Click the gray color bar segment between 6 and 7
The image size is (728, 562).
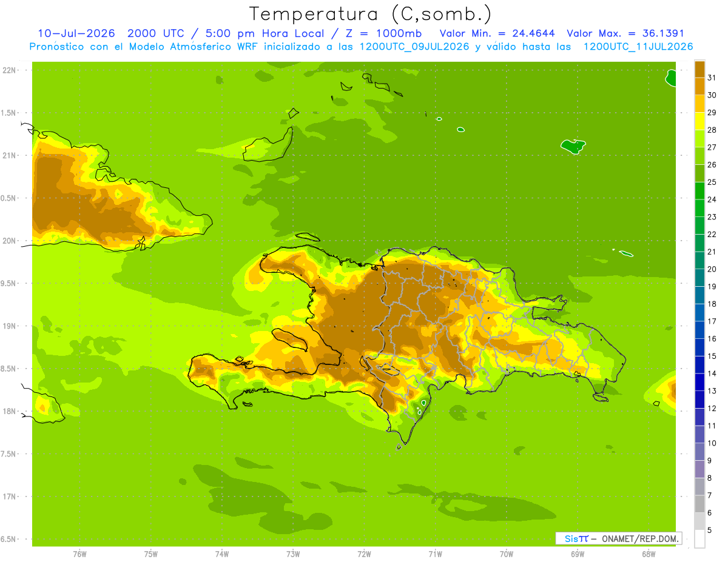[x=699, y=504]
